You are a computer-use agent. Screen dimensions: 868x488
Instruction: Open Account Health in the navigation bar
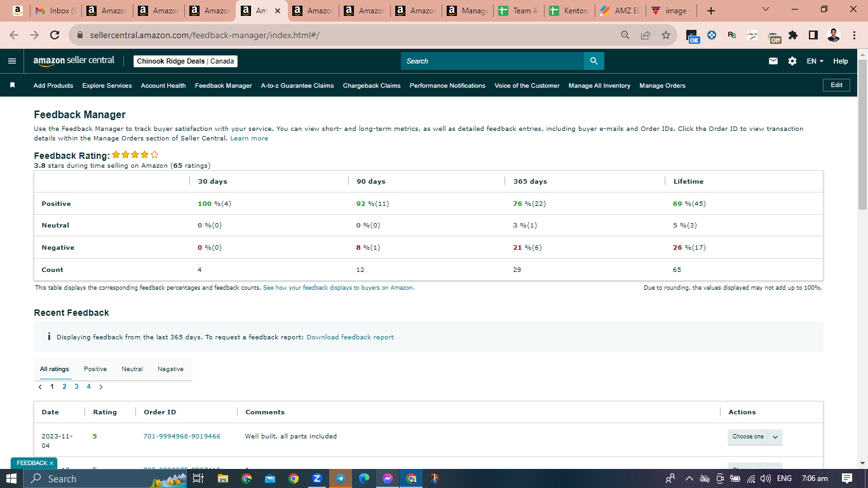pos(163,86)
